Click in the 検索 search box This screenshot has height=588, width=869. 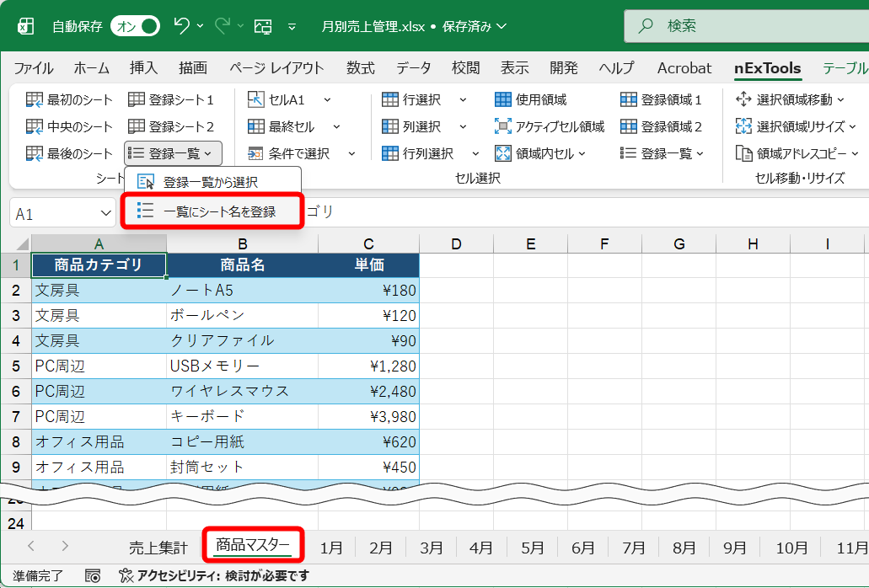(x=746, y=25)
